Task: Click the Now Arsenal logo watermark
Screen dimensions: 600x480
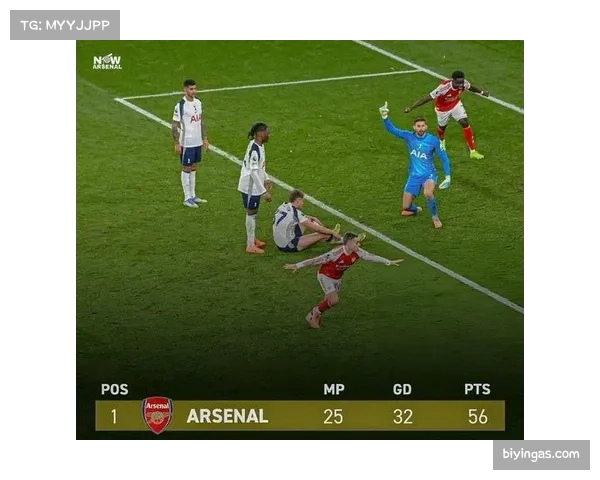Action: tap(108, 62)
